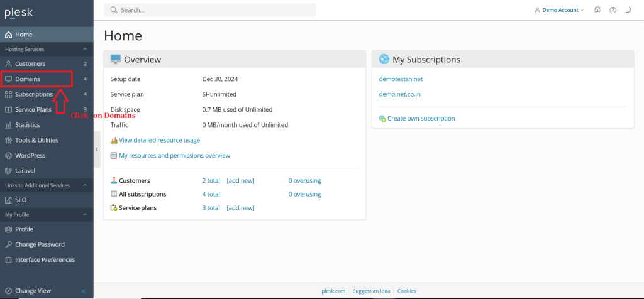Click the Customers count badge 2

[85, 64]
